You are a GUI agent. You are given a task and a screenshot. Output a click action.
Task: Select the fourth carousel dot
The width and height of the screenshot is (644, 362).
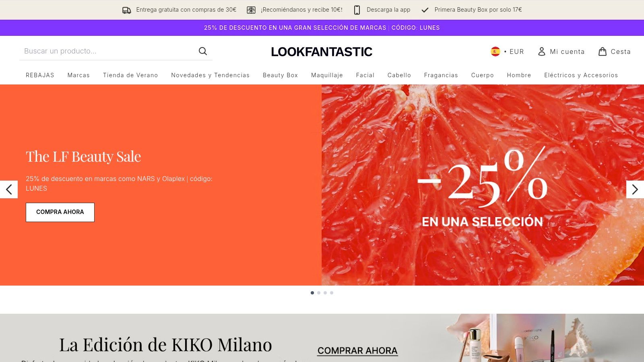[332, 293]
